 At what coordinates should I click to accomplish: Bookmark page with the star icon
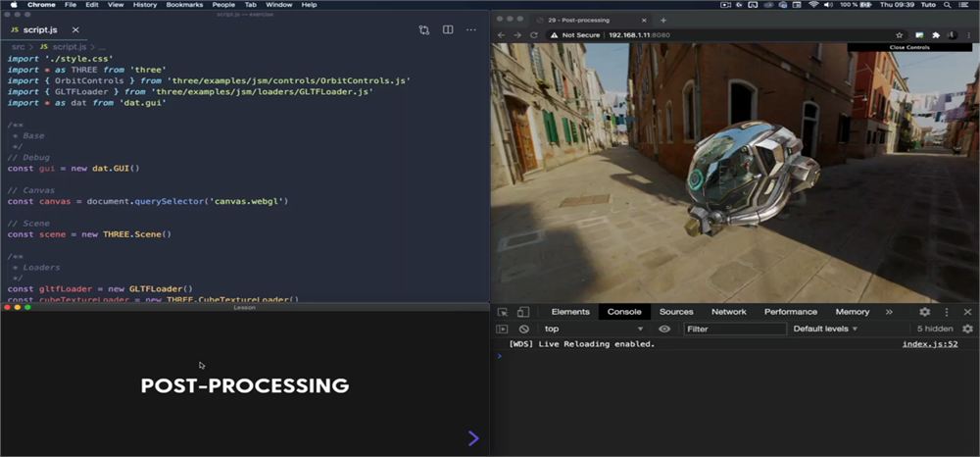(x=900, y=35)
